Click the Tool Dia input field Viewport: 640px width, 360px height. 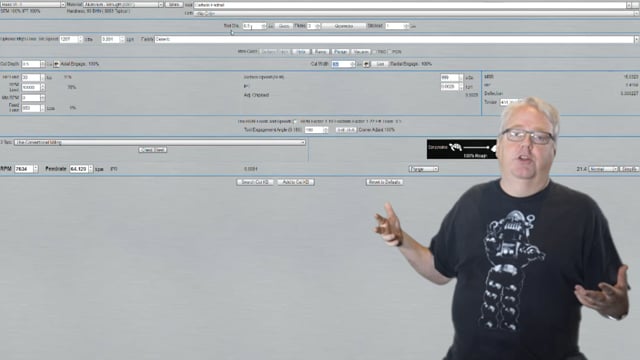[251, 26]
